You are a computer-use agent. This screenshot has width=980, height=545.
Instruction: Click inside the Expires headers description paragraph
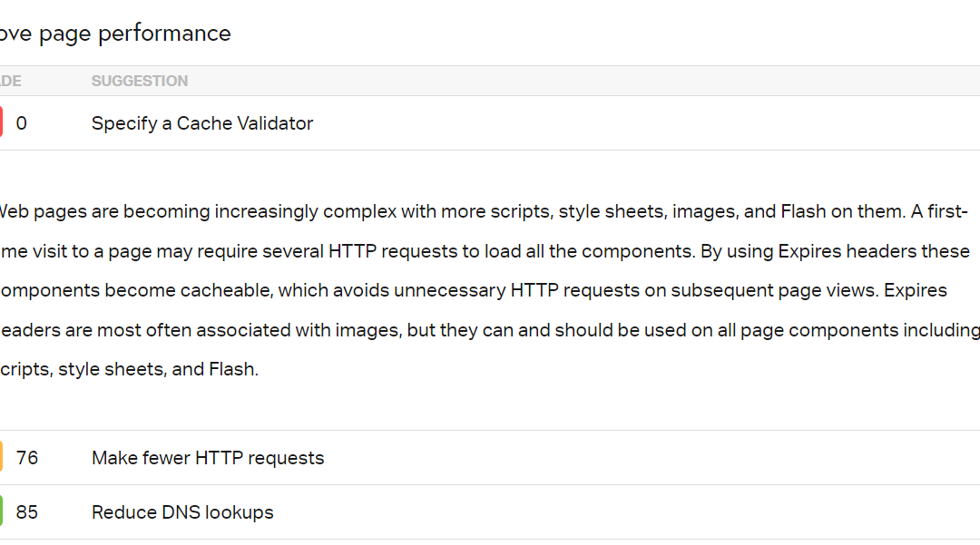(x=454, y=290)
